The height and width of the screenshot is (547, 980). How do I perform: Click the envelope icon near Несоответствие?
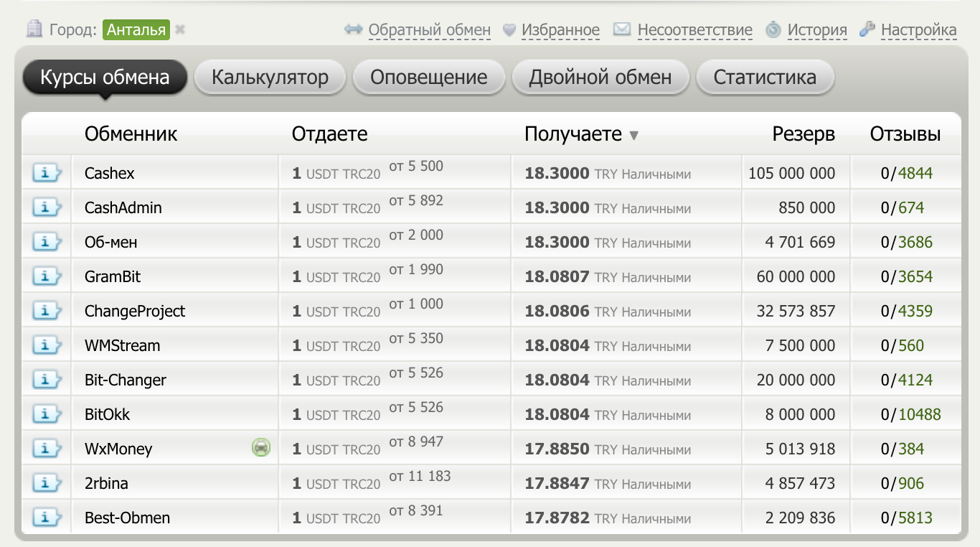point(622,29)
